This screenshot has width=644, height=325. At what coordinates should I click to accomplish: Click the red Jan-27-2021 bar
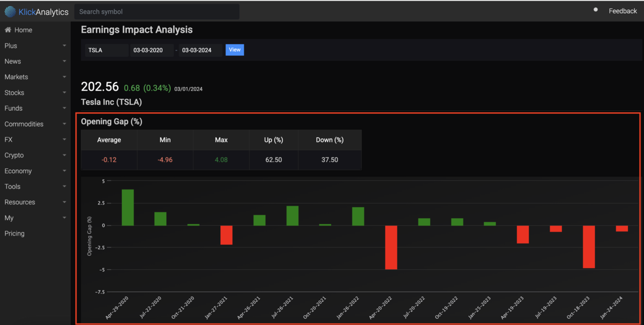(227, 235)
